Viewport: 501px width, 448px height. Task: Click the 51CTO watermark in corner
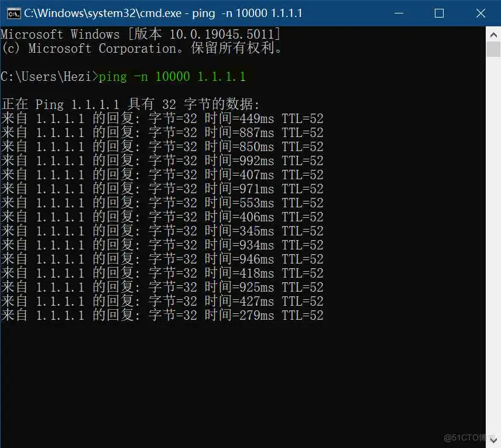tap(469, 437)
